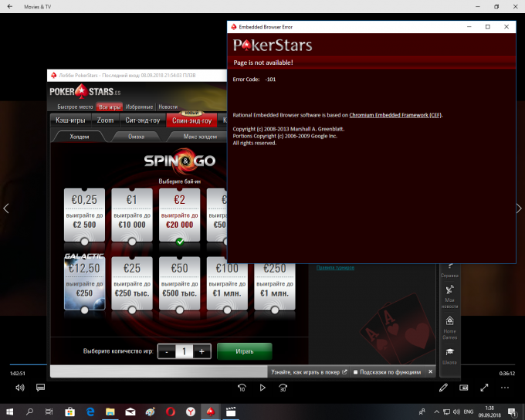Enter full screen with the expand icon
525x420 pixels.
pyautogui.click(x=484, y=388)
